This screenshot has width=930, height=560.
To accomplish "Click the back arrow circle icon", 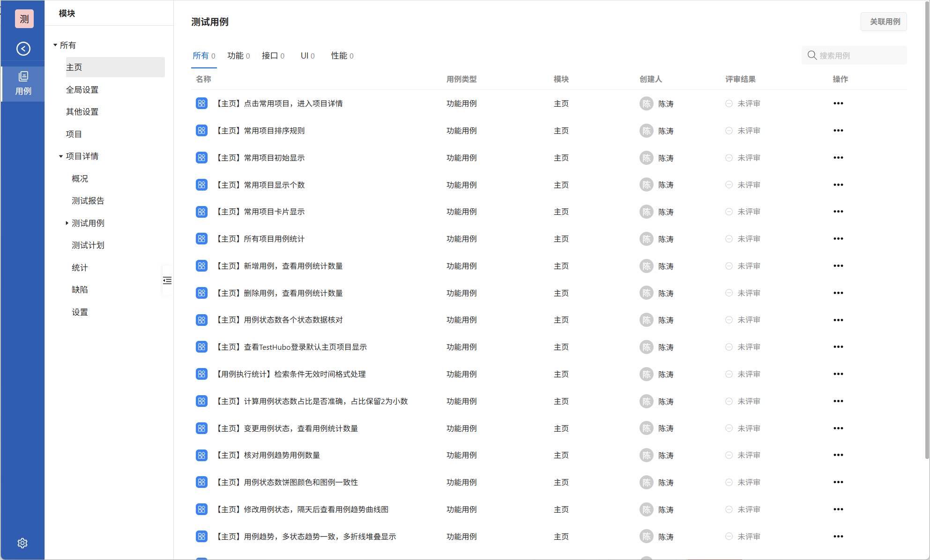I will [23, 49].
